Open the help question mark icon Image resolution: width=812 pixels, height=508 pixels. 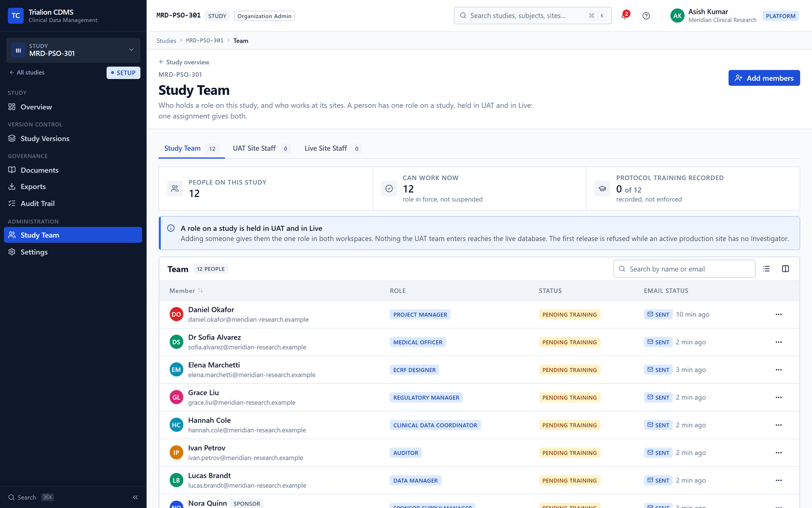click(646, 16)
